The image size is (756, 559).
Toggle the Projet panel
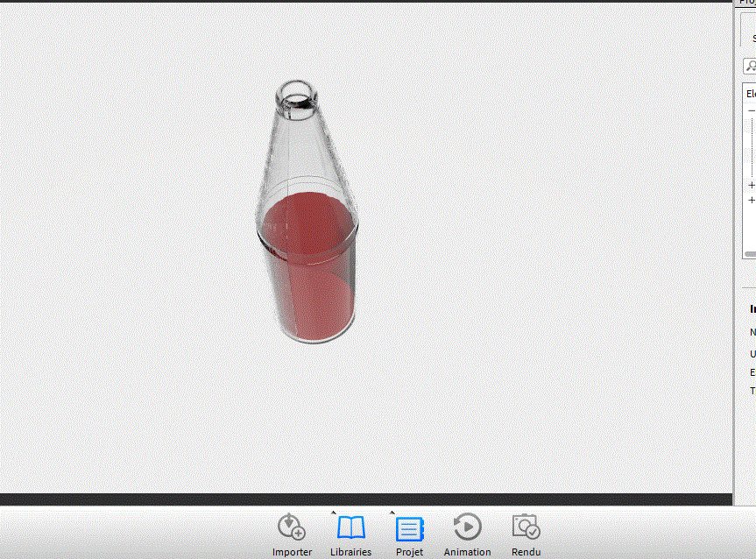click(x=409, y=534)
